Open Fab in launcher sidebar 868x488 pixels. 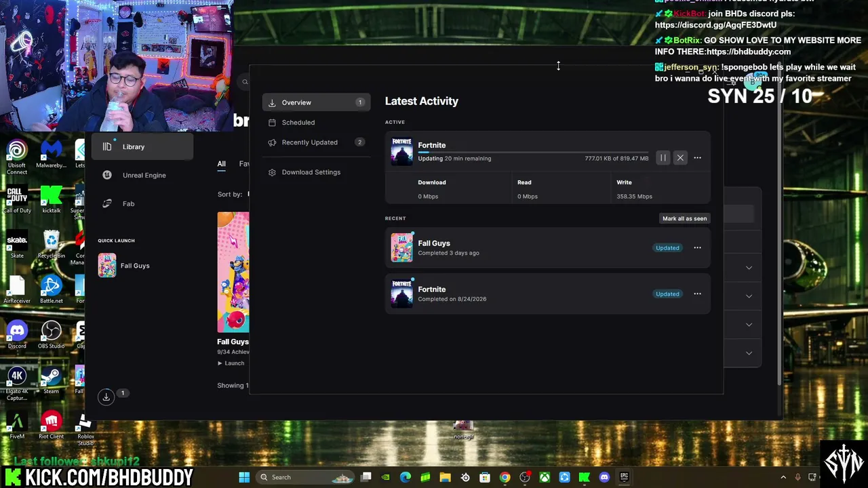pos(142,204)
